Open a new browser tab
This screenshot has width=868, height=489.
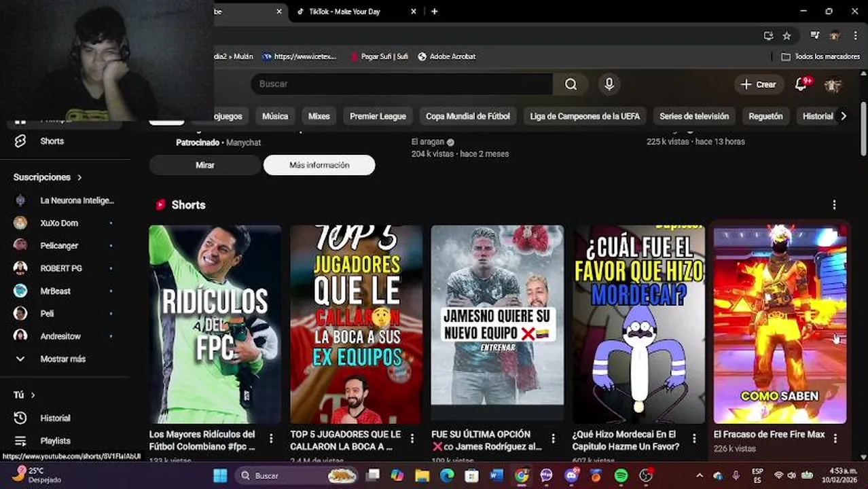click(435, 12)
